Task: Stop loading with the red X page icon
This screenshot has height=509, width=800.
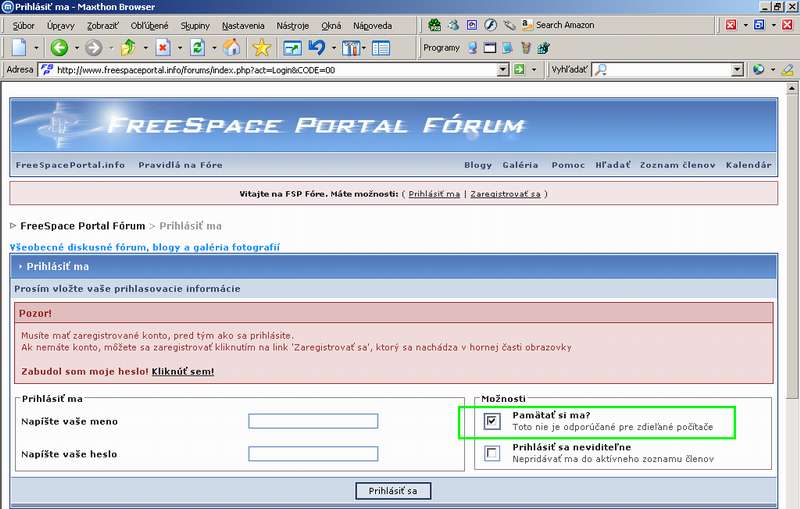Action: 163,48
